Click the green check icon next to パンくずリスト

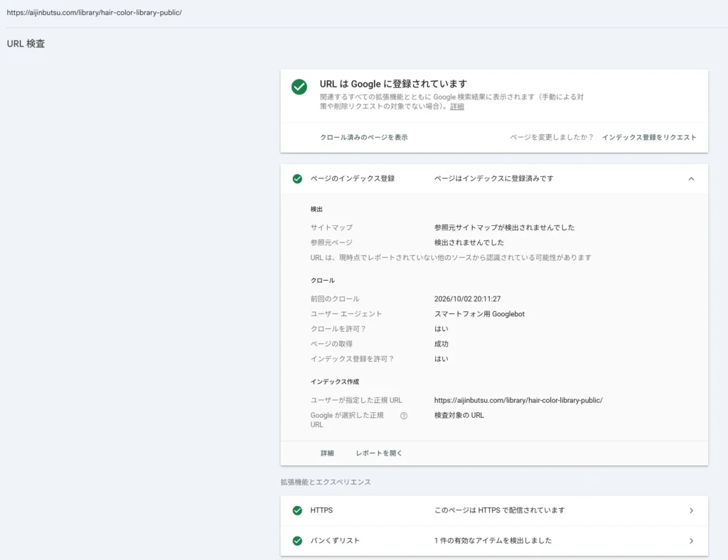[297, 541]
